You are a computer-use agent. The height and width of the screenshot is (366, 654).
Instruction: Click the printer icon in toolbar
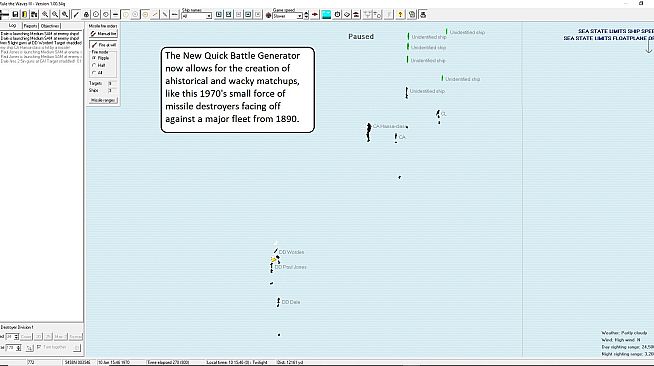point(423,15)
